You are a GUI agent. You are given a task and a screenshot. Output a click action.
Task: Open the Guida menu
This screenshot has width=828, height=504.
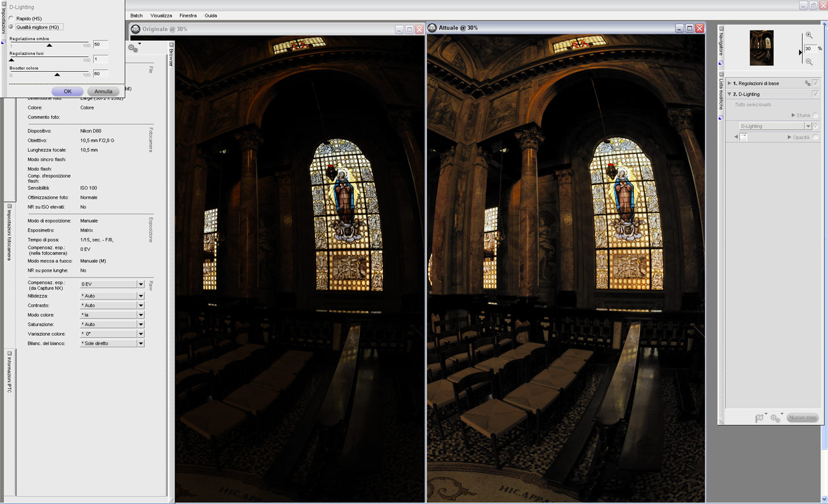pyautogui.click(x=211, y=16)
